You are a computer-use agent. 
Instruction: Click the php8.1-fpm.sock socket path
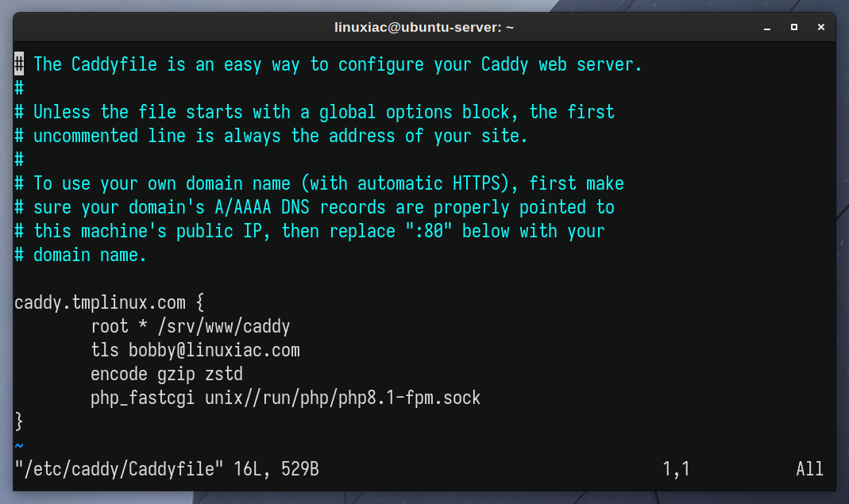(409, 398)
